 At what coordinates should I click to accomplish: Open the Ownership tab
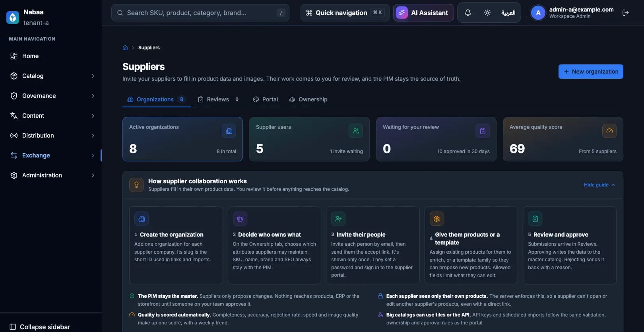(308, 99)
